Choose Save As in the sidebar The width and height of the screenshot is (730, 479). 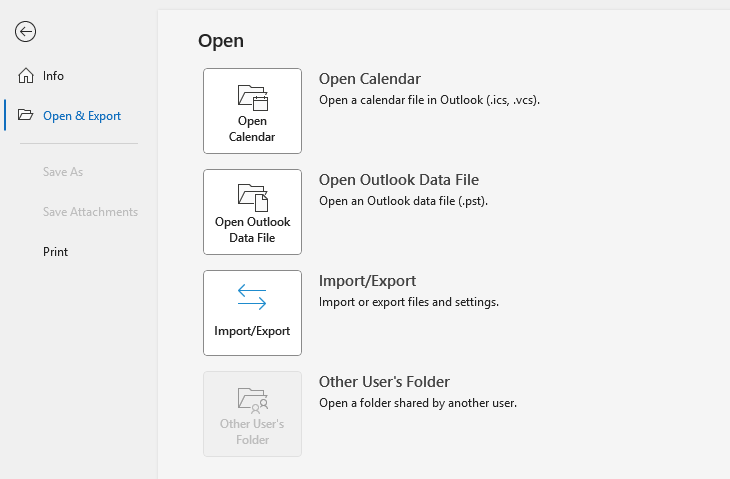coord(62,172)
